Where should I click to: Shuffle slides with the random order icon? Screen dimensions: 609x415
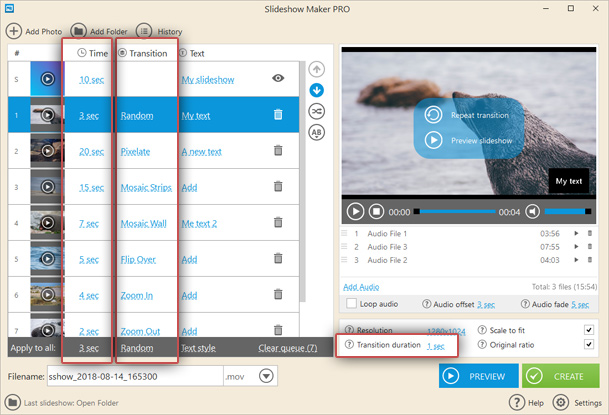pyautogui.click(x=317, y=111)
